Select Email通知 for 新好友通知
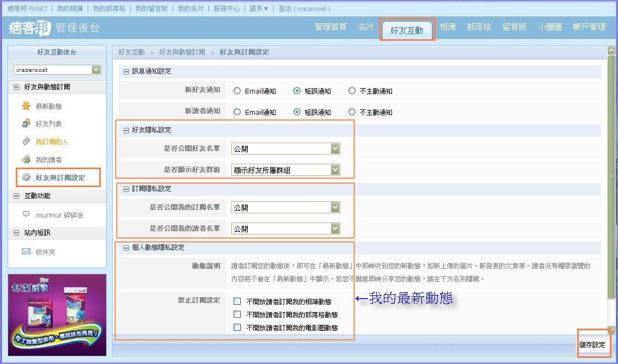 tap(237, 91)
